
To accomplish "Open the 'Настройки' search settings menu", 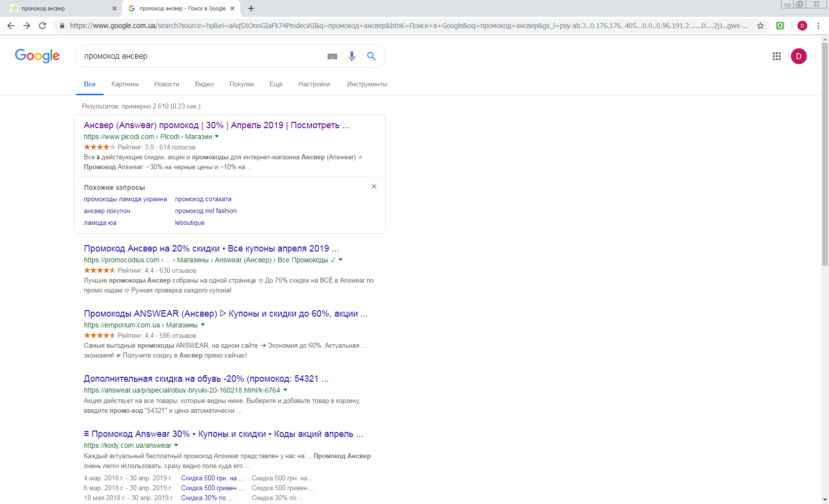I will pos(314,84).
